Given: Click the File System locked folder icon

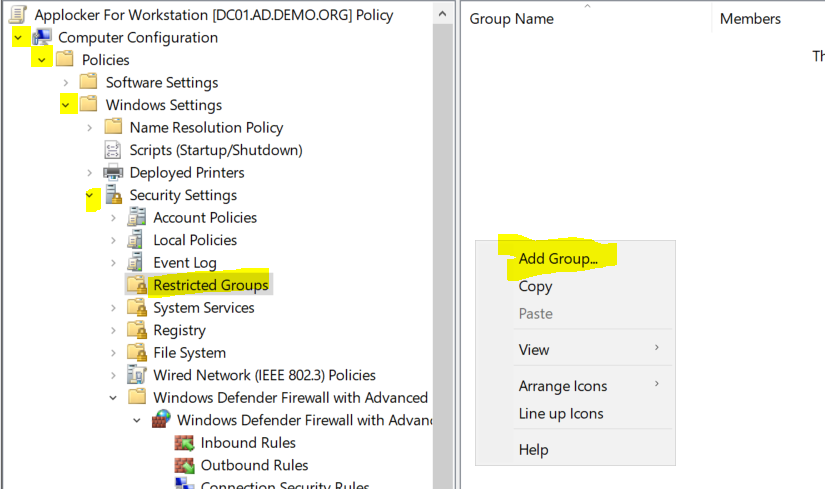Looking at the screenshot, I should 137,352.
